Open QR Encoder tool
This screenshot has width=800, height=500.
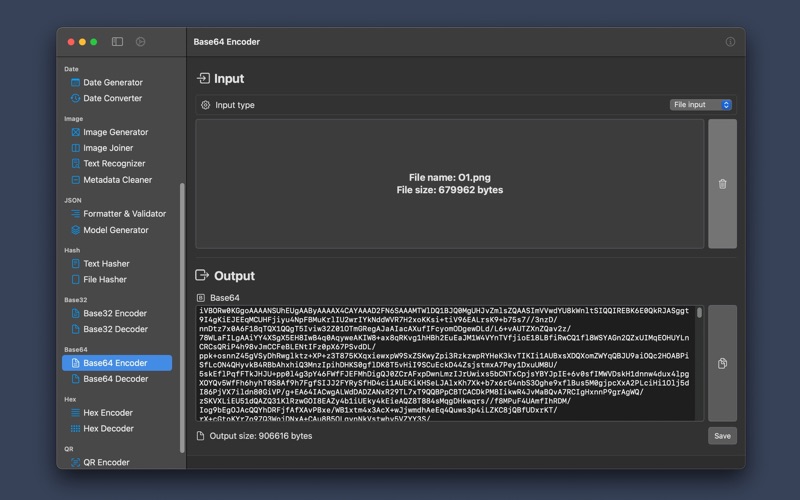point(106,462)
